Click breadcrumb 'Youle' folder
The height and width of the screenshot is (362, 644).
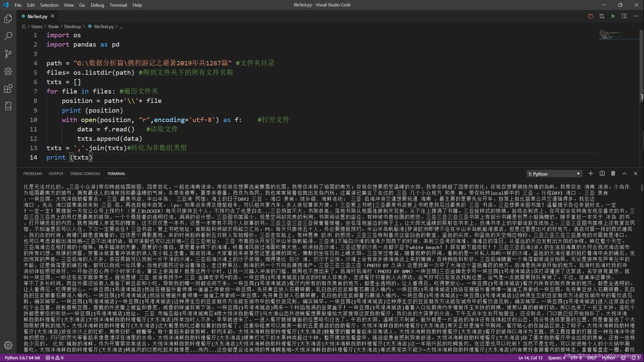[x=53, y=26]
